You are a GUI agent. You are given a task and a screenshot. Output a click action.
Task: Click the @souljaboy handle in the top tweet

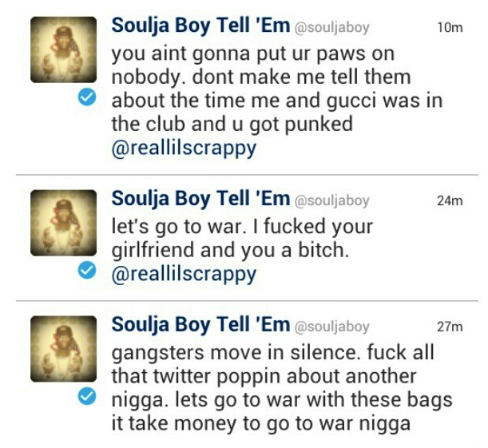pos(331,28)
